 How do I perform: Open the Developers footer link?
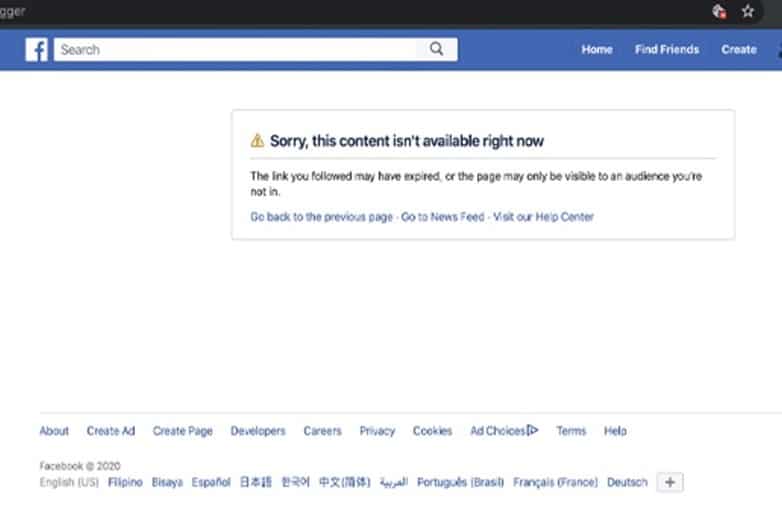coord(258,431)
